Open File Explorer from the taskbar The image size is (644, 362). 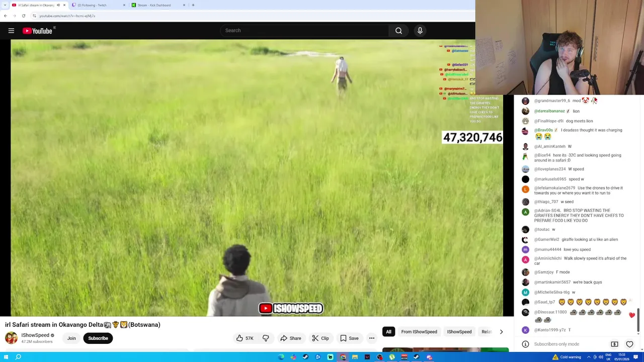(355, 357)
